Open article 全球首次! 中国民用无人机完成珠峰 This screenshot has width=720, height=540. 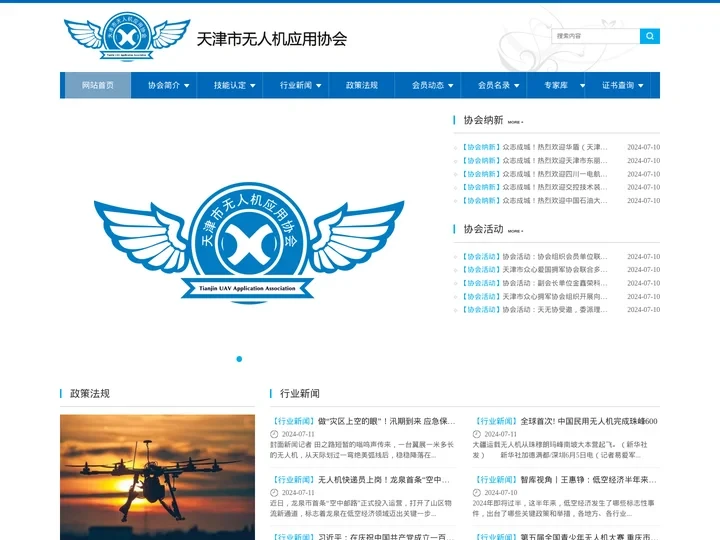point(589,421)
